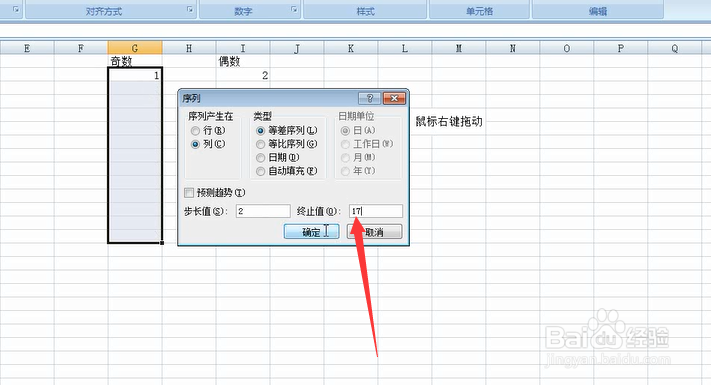This screenshot has width=711, height=385.
Task: Click the 编辑 ribbon group label
Action: [x=598, y=11]
